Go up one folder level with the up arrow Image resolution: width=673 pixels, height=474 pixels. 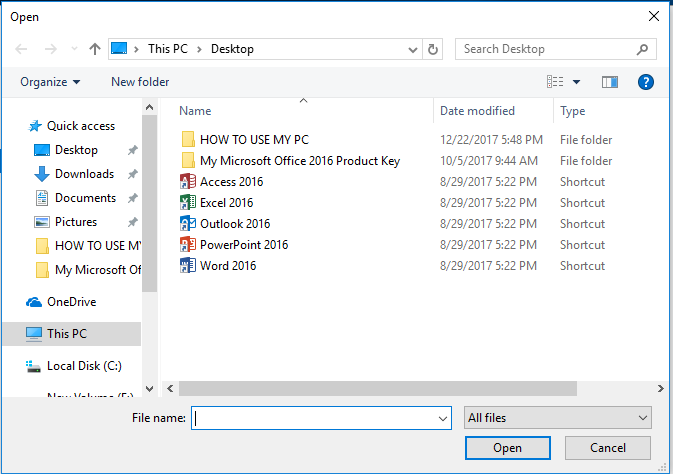[94, 49]
